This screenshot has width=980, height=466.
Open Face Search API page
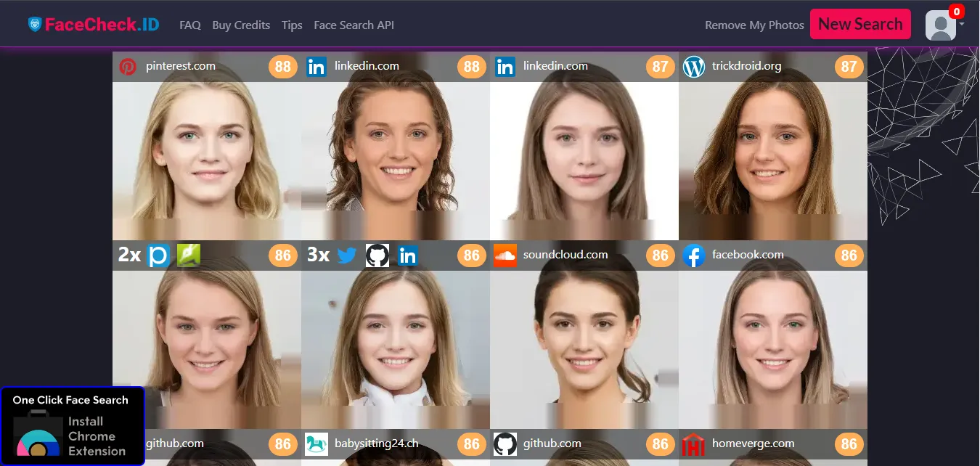pyautogui.click(x=354, y=25)
